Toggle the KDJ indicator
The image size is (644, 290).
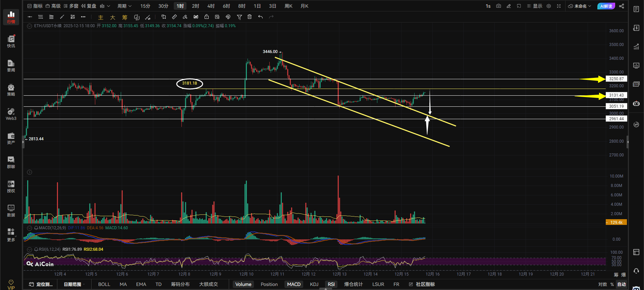click(x=314, y=284)
